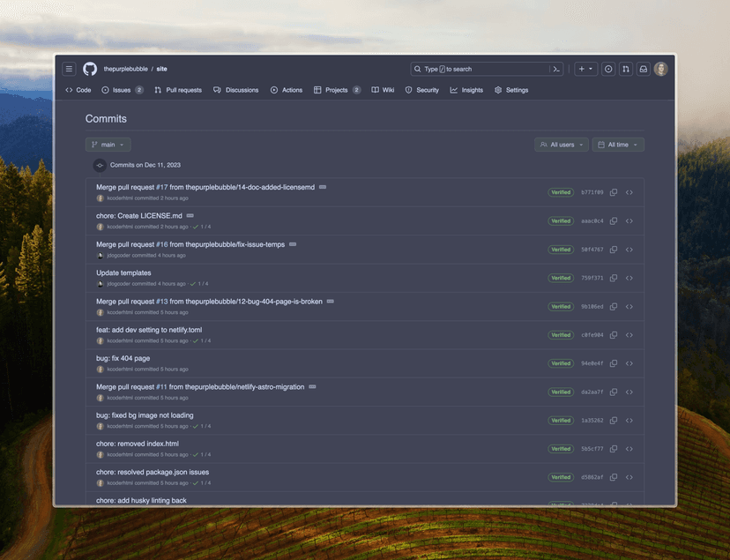Open the All time date filter

click(618, 145)
